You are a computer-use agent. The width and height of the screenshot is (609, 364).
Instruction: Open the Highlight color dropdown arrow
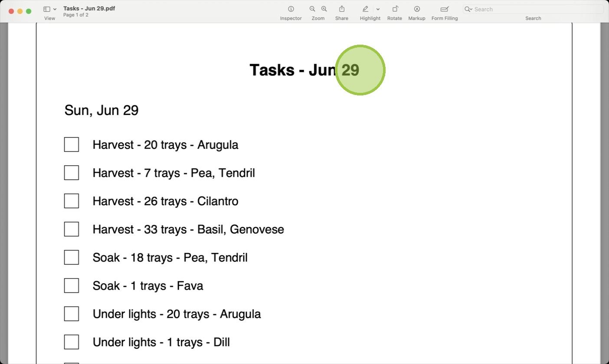click(x=378, y=9)
